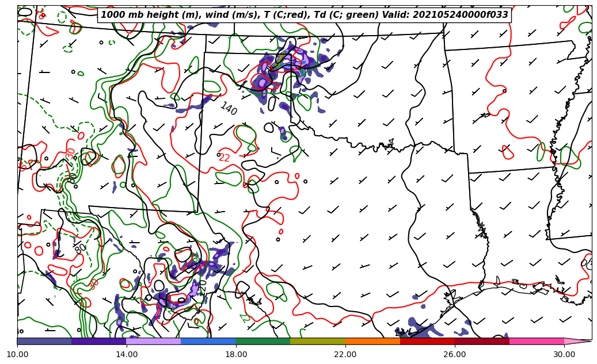Click the blue 16–18 colorbar segment
The width and height of the screenshot is (597, 364).
pos(208,341)
